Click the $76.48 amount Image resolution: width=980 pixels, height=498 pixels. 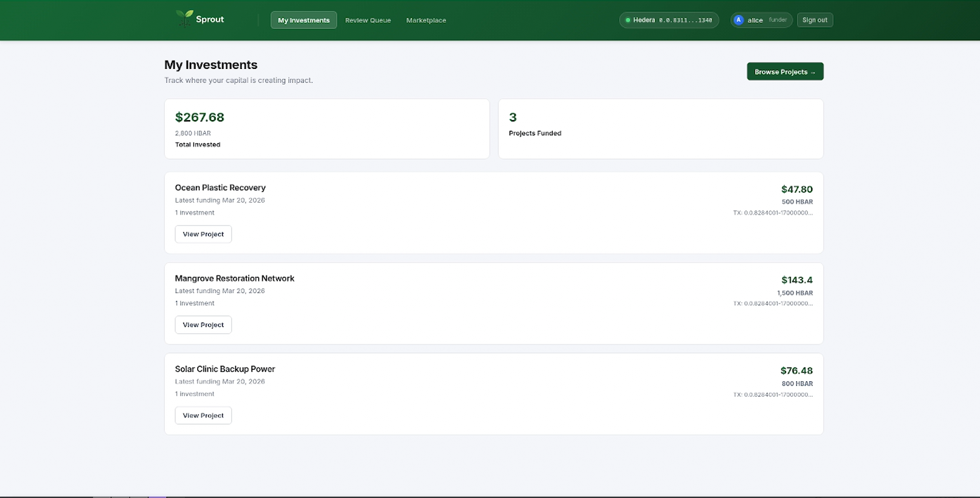[797, 371]
